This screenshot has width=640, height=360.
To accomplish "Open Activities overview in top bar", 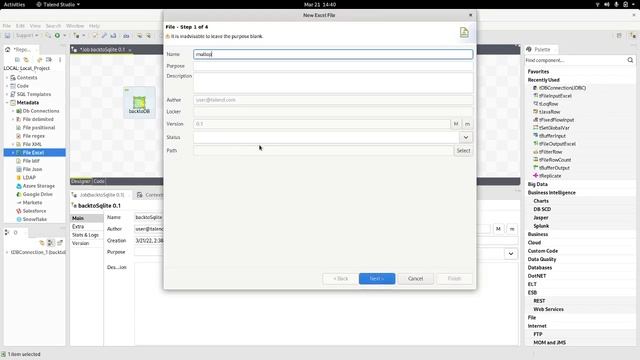I will 14,4.
